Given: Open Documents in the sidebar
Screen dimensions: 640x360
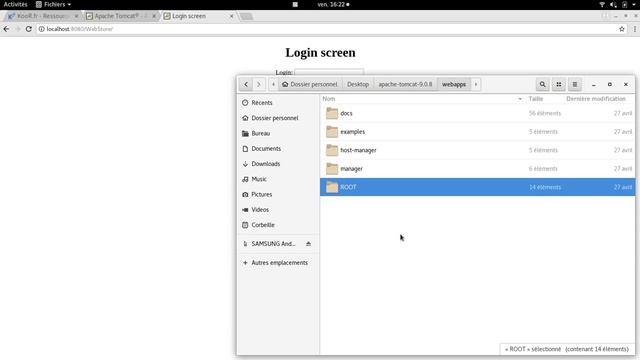Looking at the screenshot, I should pyautogui.click(x=278, y=149).
